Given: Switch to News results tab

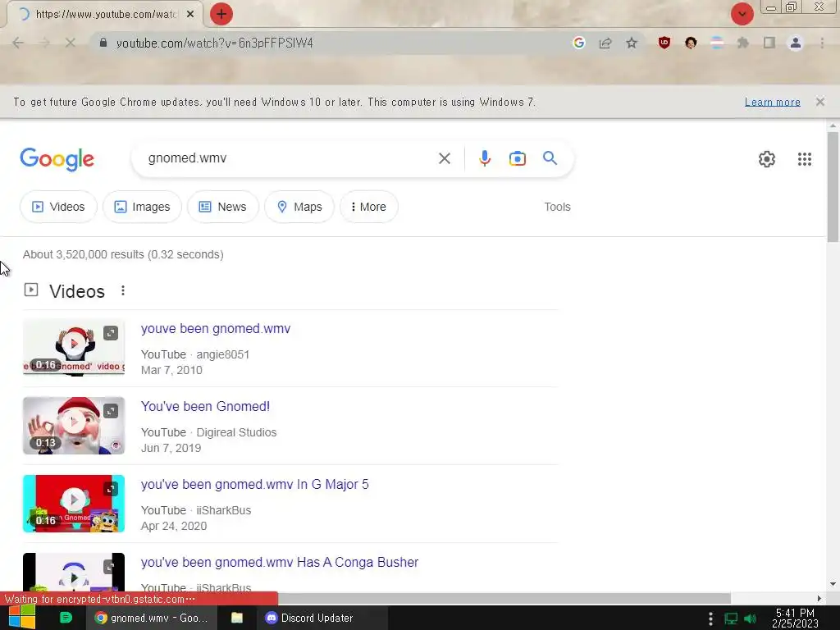Looking at the screenshot, I should tap(223, 207).
